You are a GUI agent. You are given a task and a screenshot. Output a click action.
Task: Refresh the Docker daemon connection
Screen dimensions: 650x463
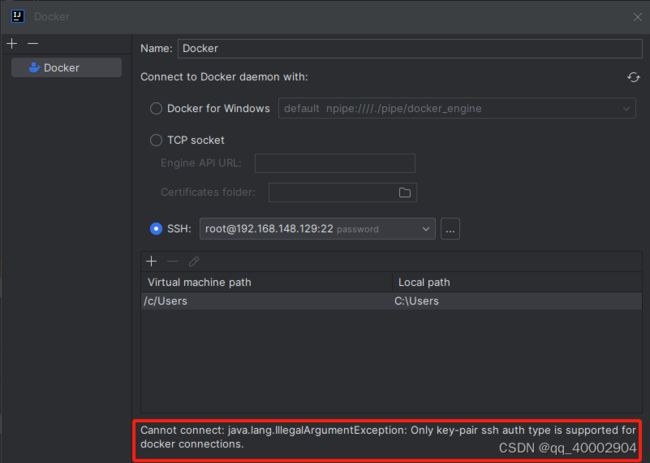633,77
